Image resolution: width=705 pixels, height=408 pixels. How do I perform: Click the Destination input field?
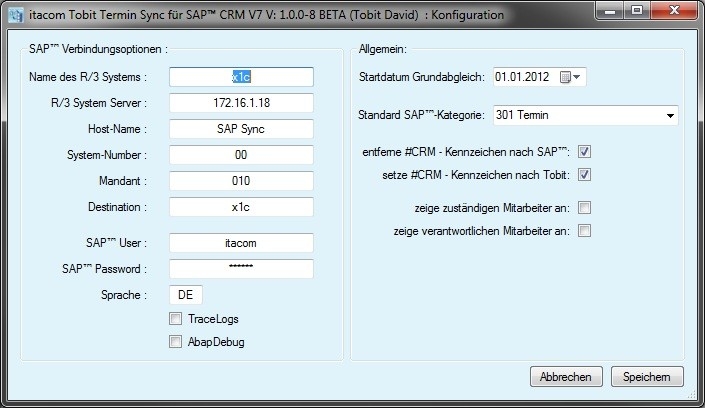pos(241,207)
